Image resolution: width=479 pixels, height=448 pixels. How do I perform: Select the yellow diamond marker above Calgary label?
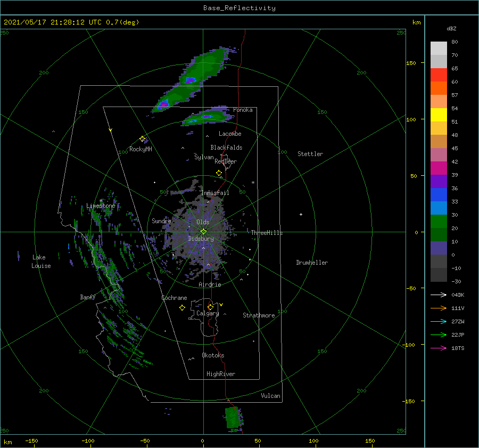(210, 307)
